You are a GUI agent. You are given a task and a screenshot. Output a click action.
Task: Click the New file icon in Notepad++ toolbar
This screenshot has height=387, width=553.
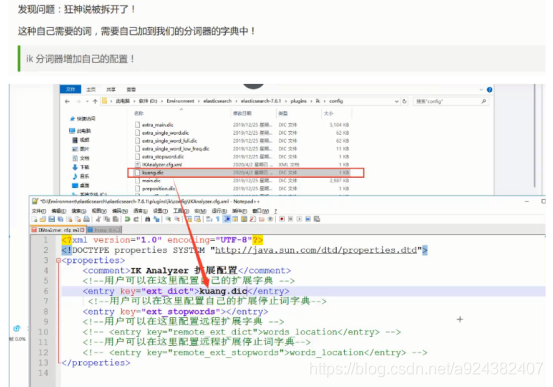pyautogui.click(x=35, y=219)
